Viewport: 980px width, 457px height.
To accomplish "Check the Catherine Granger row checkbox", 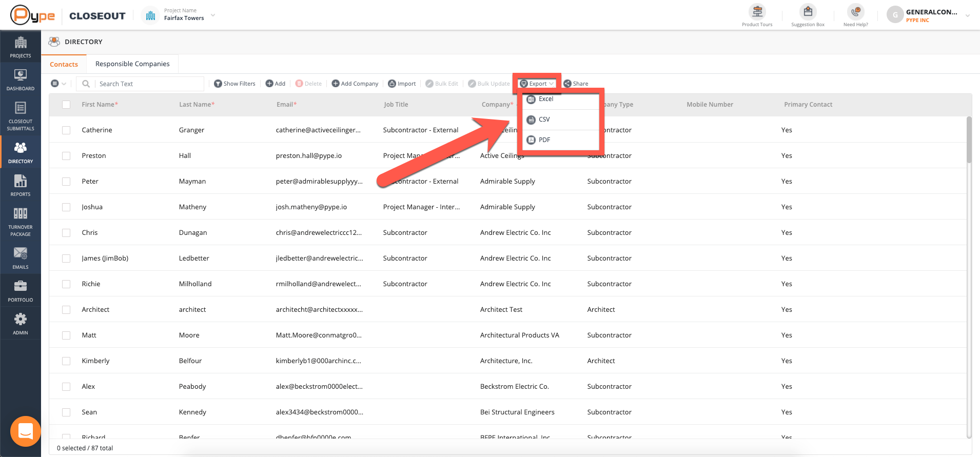I will pyautogui.click(x=66, y=130).
